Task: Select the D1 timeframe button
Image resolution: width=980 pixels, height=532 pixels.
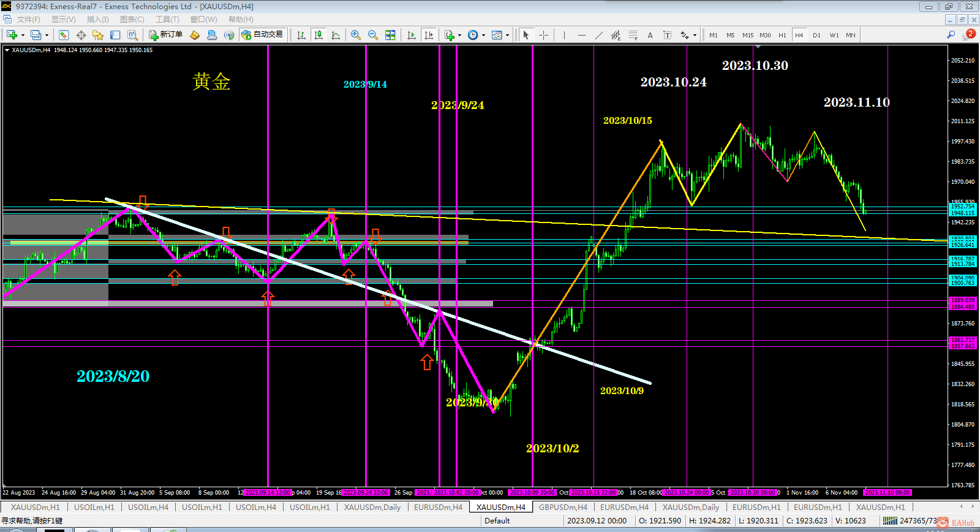Action: tap(816, 35)
